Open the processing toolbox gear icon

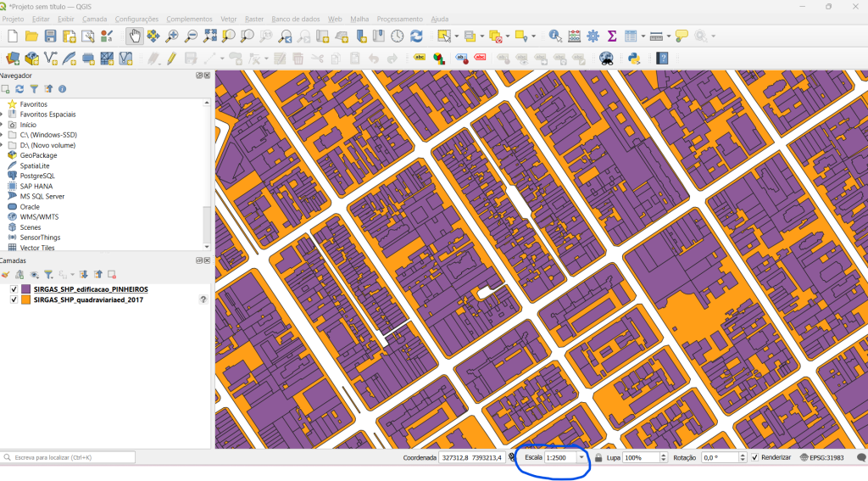[593, 36]
